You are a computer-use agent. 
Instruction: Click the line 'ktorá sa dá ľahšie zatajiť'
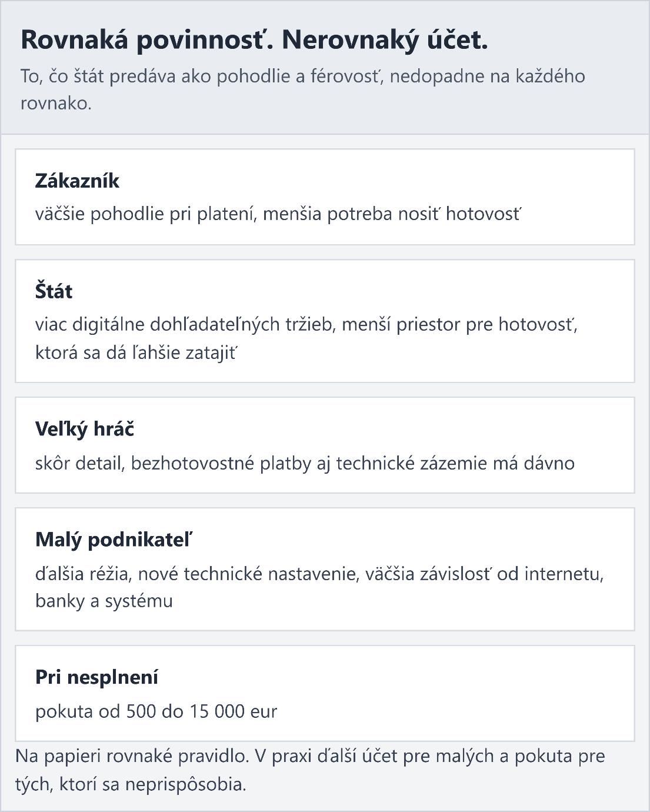coord(136,352)
